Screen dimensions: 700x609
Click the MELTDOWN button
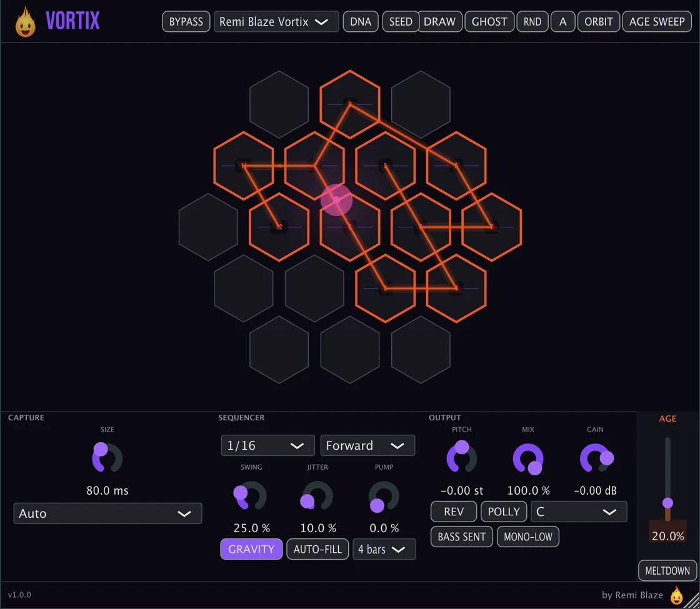(x=667, y=570)
